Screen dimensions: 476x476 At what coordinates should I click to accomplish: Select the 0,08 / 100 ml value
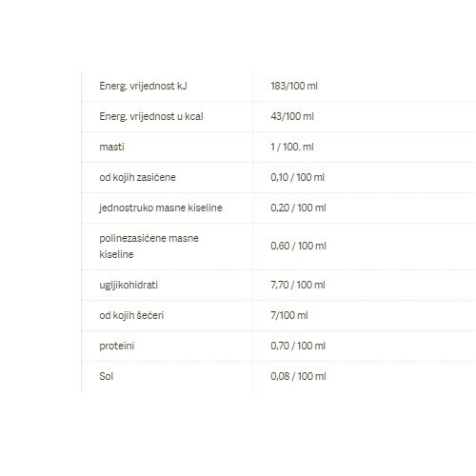pyautogui.click(x=298, y=376)
